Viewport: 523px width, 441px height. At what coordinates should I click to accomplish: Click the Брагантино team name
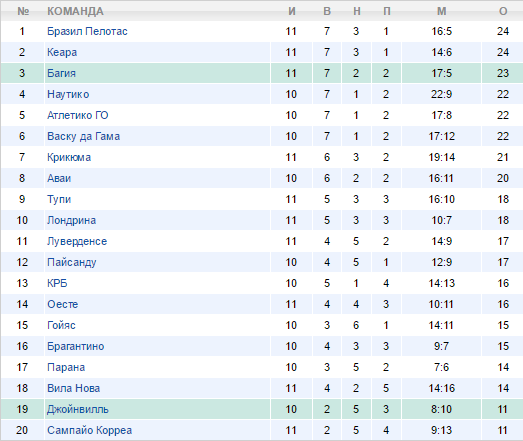pos(76,347)
